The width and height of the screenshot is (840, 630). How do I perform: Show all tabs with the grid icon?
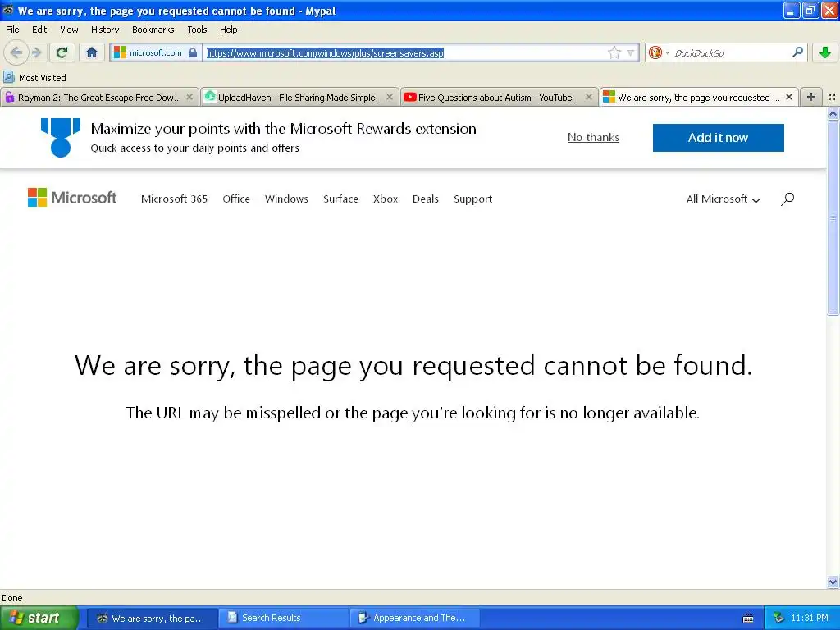point(832,97)
